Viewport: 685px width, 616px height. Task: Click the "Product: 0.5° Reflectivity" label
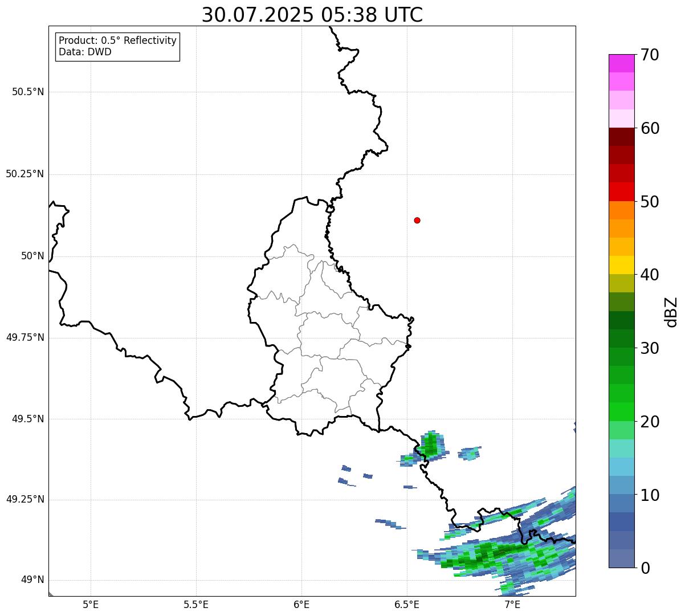[117, 40]
